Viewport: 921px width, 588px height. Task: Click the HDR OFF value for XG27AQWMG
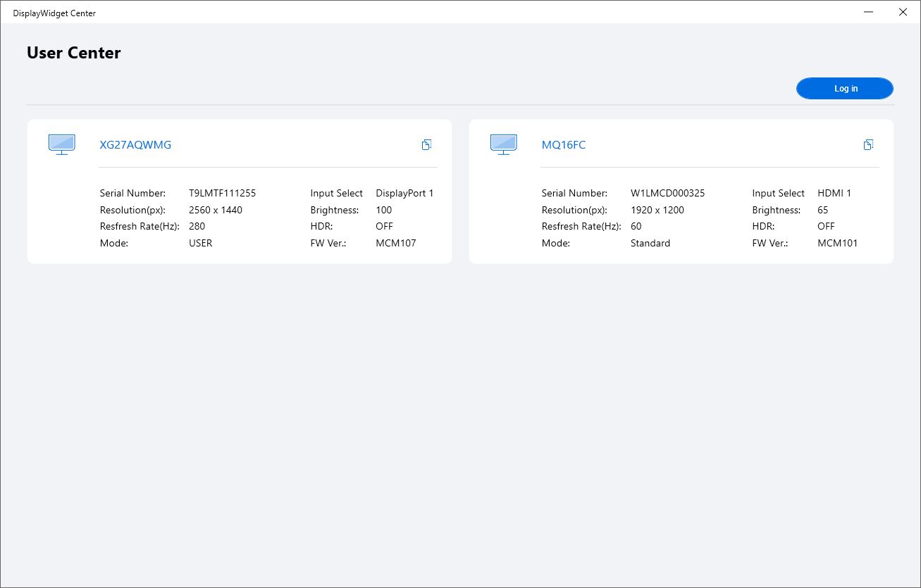point(385,226)
